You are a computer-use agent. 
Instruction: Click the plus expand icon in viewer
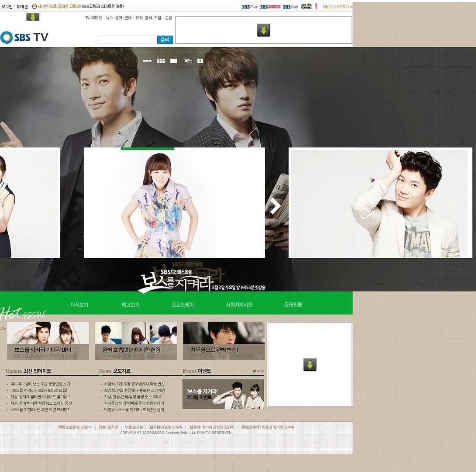point(200,61)
